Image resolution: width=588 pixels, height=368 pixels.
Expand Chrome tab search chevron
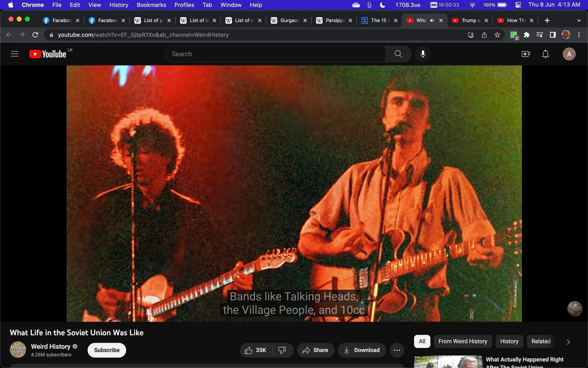579,20
